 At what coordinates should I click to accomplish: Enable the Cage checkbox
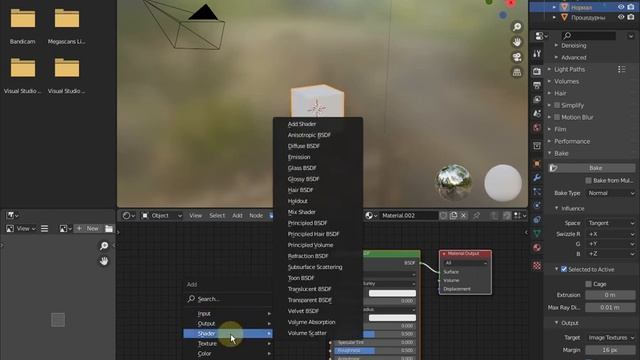click(x=588, y=284)
